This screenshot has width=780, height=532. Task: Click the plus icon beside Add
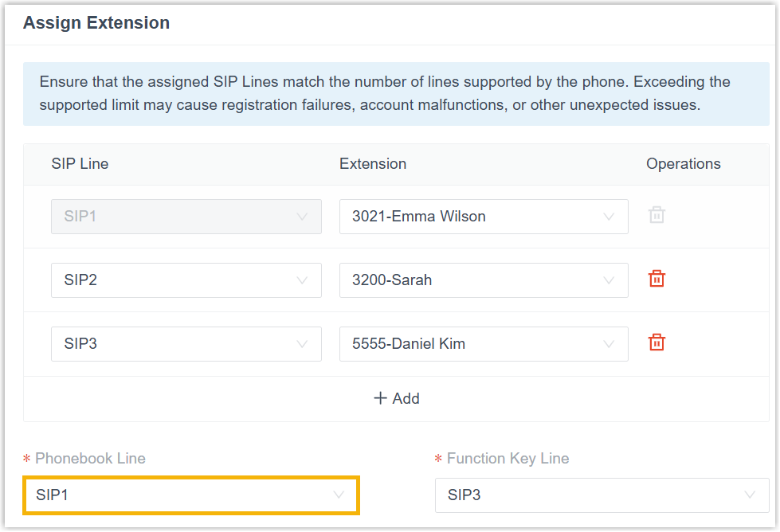[x=380, y=398]
